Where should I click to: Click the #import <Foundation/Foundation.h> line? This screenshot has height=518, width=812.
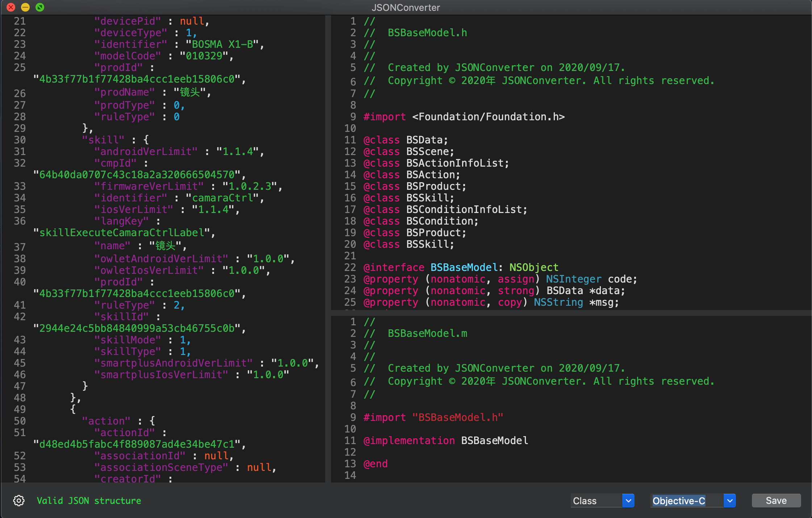[464, 117]
